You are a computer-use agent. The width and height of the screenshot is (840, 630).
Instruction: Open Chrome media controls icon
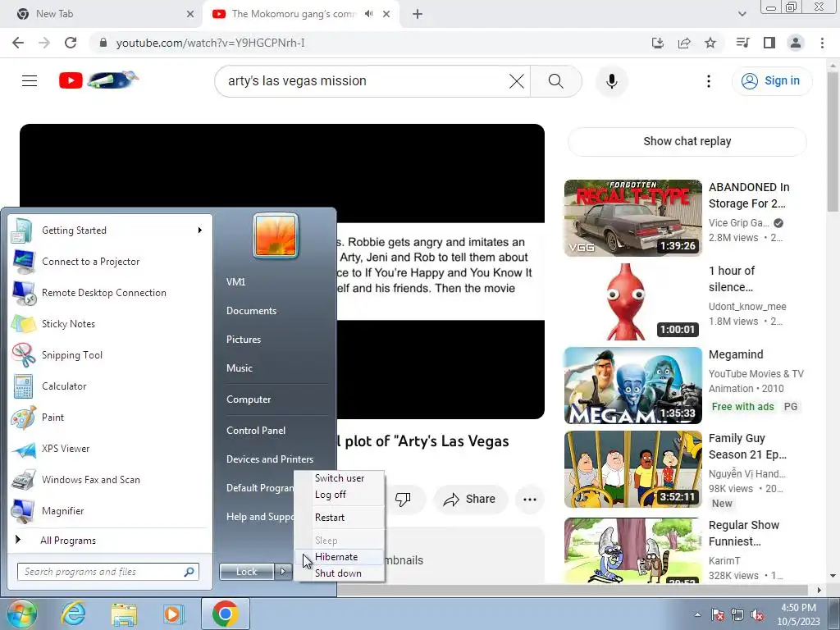[x=743, y=43]
